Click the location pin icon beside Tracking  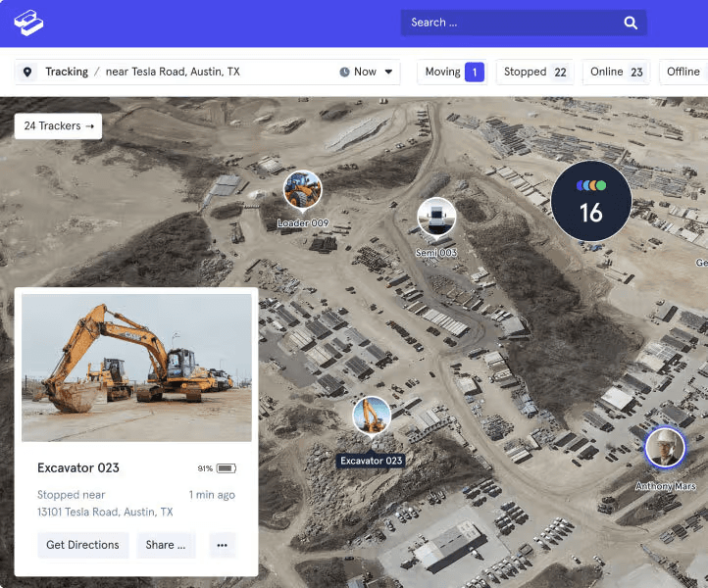27,73
